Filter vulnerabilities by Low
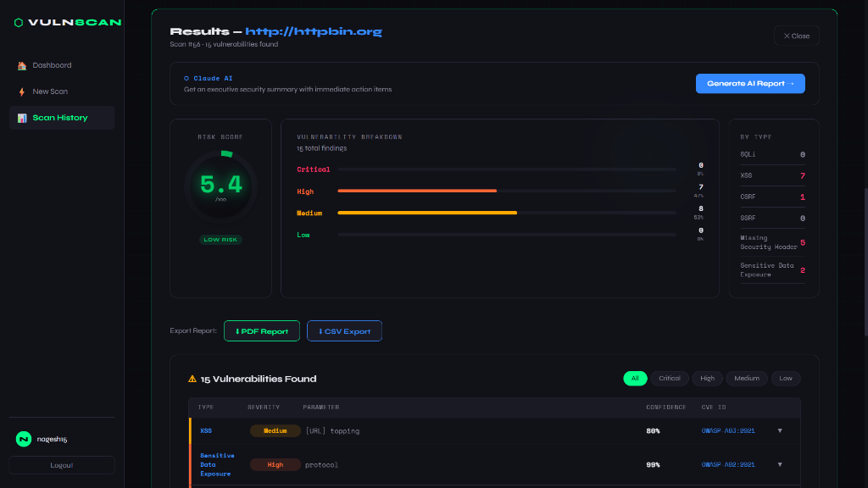 [x=786, y=379]
